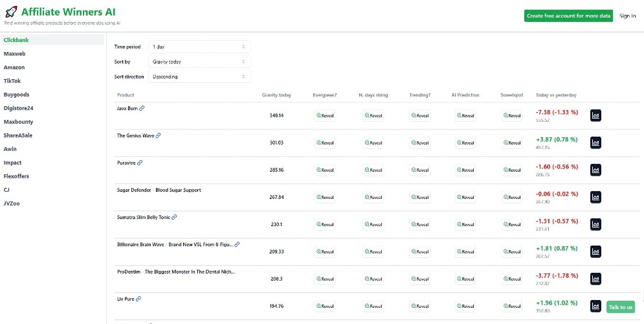
Task: Select Amazon in the sidebar
Action: point(14,67)
